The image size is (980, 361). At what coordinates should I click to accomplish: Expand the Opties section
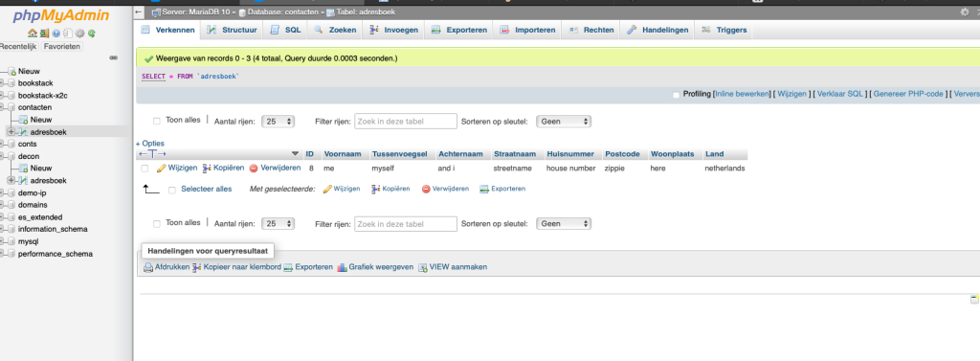click(150, 144)
